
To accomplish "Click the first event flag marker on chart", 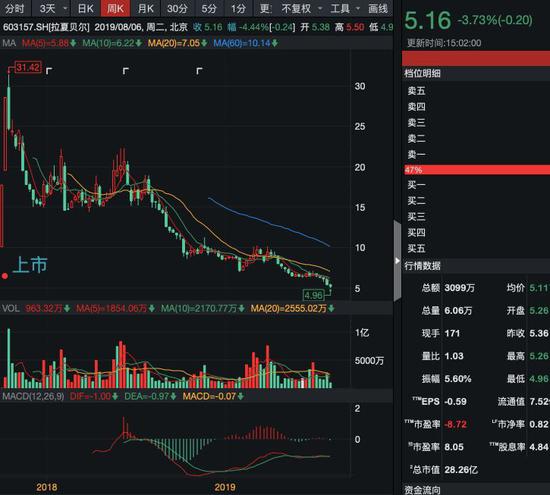I will pos(49,71).
